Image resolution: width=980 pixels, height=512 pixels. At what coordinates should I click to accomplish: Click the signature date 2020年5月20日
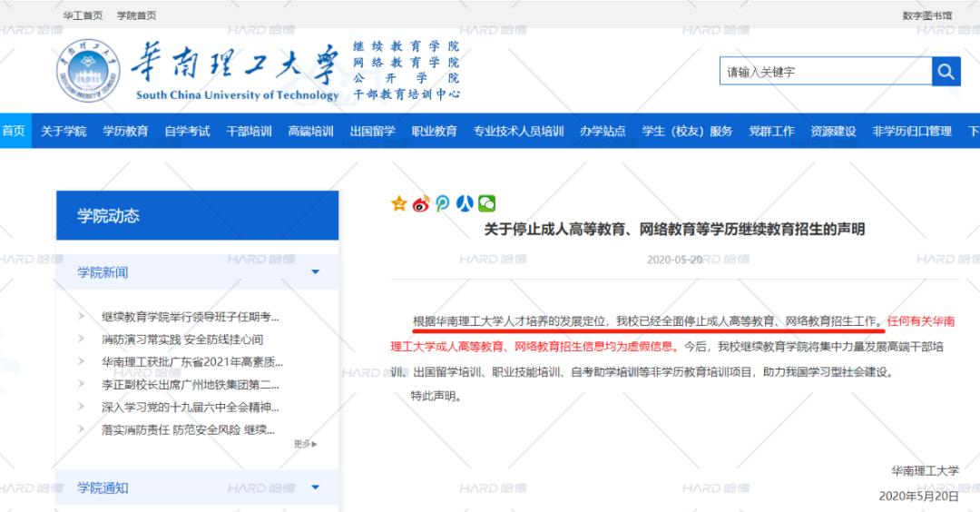coord(918,495)
